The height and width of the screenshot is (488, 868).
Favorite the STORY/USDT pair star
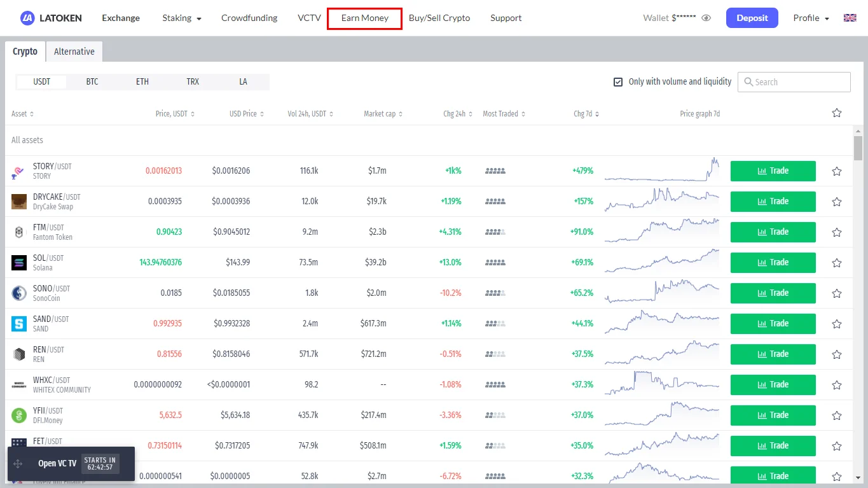coord(837,171)
